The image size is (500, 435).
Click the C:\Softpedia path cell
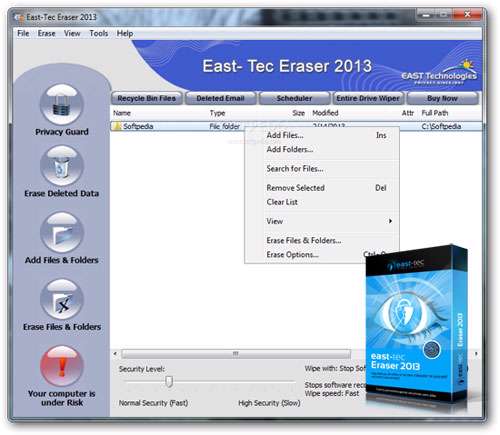click(441, 126)
